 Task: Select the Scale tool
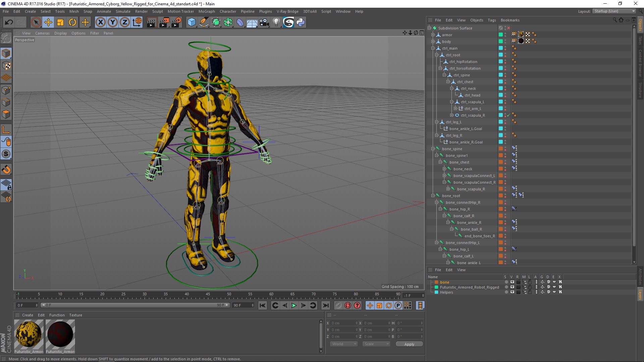point(60,22)
